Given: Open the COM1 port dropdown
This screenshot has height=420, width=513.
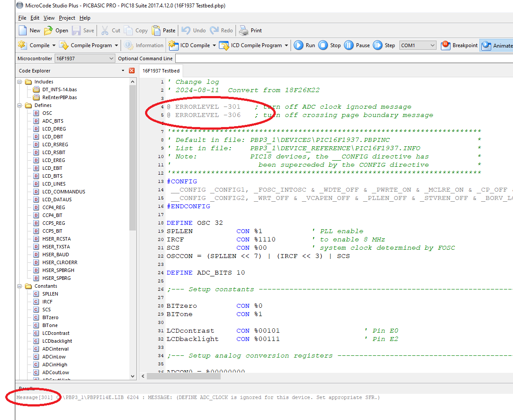Looking at the screenshot, I should pyautogui.click(x=432, y=45).
